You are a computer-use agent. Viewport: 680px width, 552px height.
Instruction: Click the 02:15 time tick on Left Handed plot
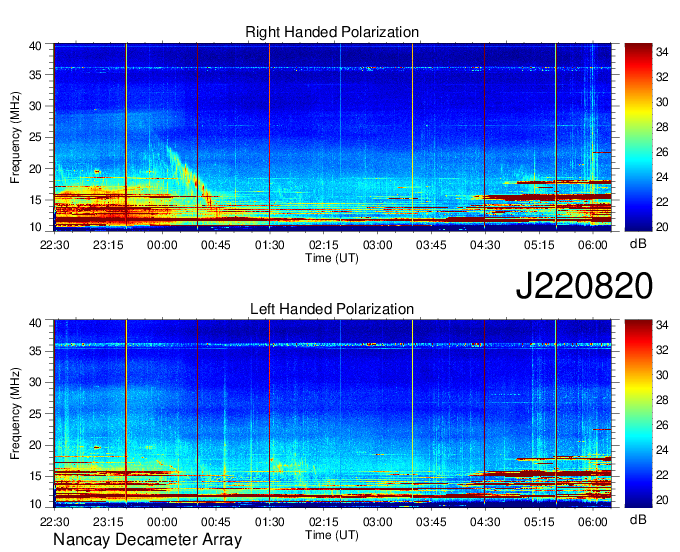pos(324,522)
